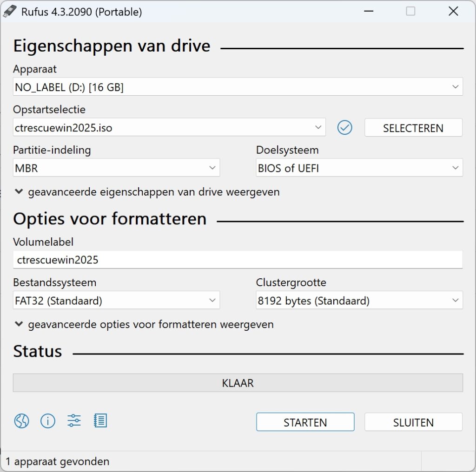This screenshot has height=472, width=476.
Task: Maximize the Rufus window
Action: [410, 12]
